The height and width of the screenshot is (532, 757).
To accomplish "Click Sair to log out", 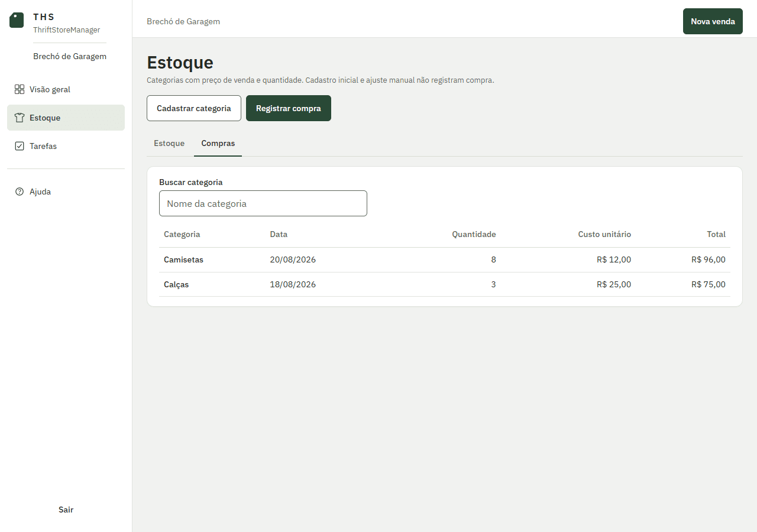I will point(66,510).
